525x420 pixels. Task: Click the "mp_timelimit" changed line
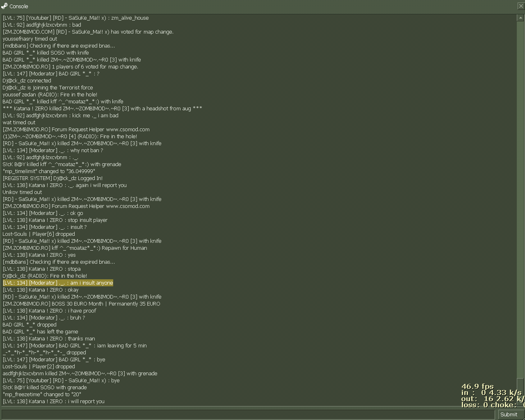tap(48, 171)
